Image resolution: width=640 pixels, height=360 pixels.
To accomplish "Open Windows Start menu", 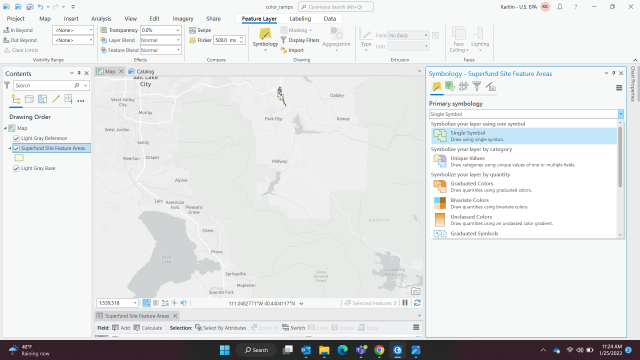I will [225, 350].
